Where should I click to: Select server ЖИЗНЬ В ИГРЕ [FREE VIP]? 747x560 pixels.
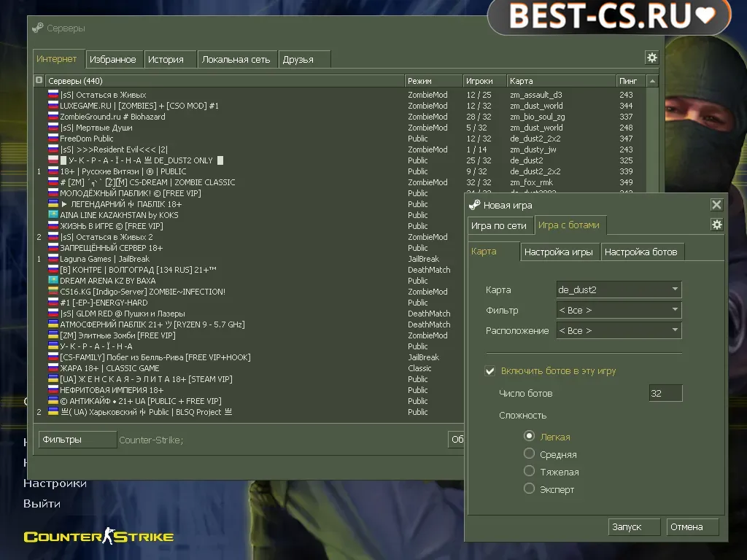tap(249, 226)
